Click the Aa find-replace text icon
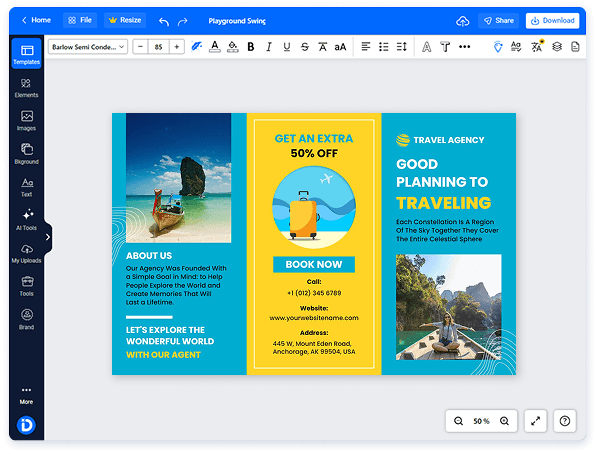The height and width of the screenshot is (454, 597). click(516, 46)
